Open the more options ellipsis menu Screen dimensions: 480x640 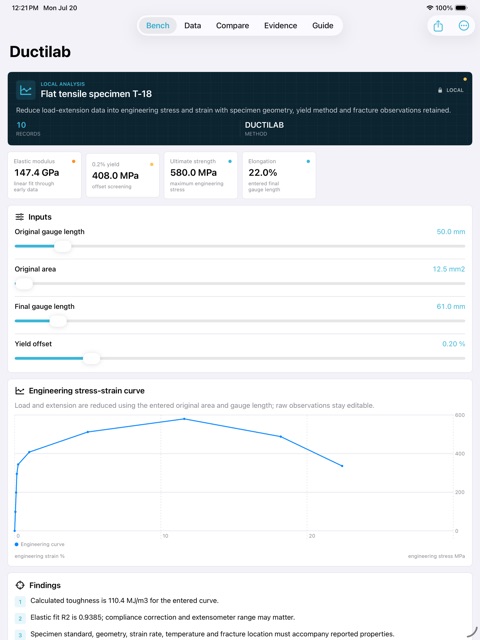point(464,26)
